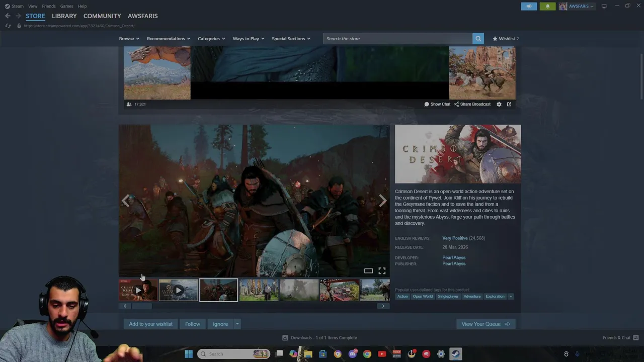Show previous screenshot with left arrow on media
This screenshot has height=362, width=644.
(x=125, y=201)
